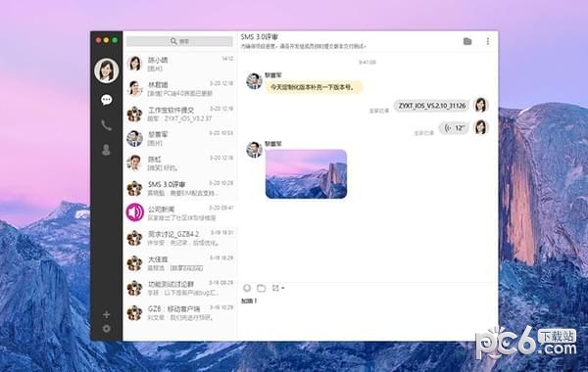
Task: Open the mountain image thumbnail in the chat
Action: (306, 174)
